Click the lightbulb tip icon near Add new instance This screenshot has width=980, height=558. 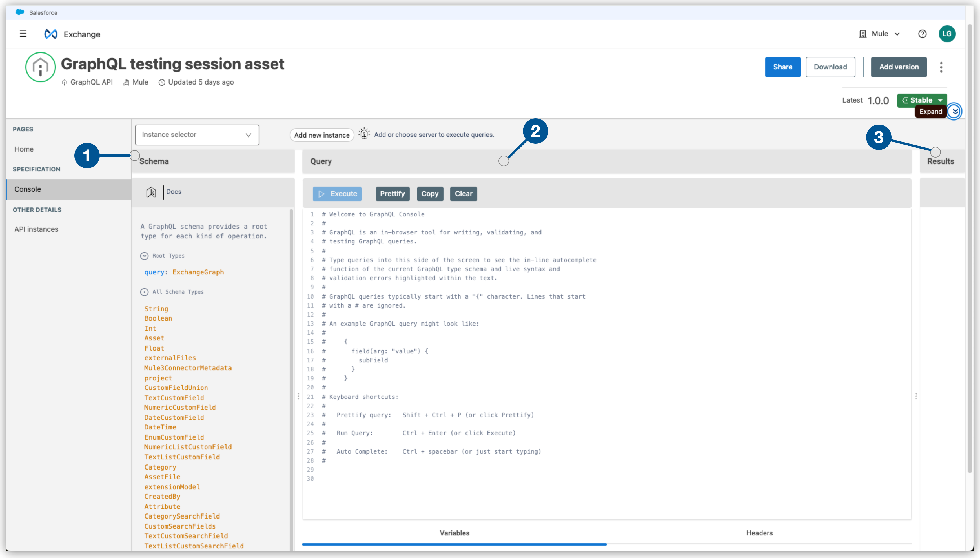[x=364, y=133]
